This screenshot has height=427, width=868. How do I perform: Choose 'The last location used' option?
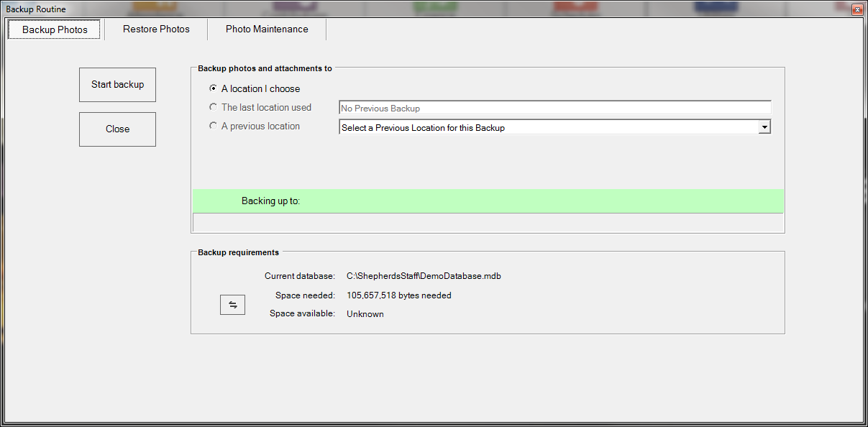213,108
